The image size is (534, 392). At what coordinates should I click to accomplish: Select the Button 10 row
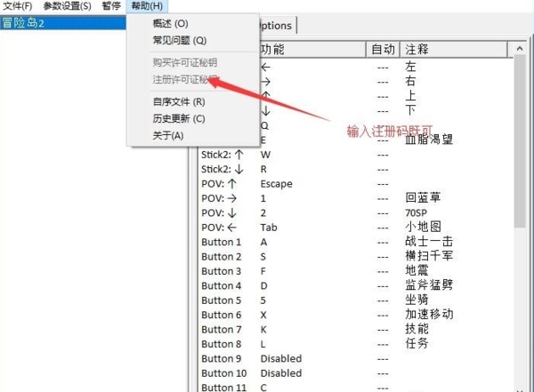356,373
